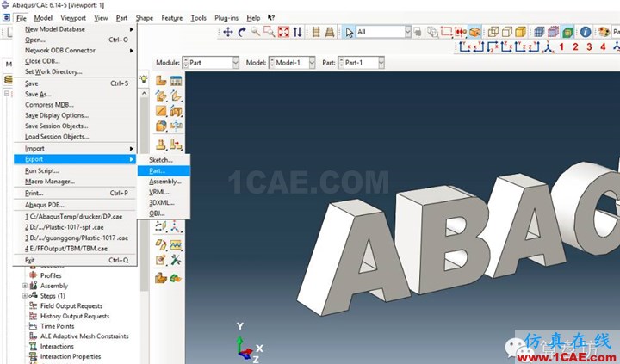Click the Create Datum point icon
Image resolution: width=620 pixels, height=364 pixels.
161,226
